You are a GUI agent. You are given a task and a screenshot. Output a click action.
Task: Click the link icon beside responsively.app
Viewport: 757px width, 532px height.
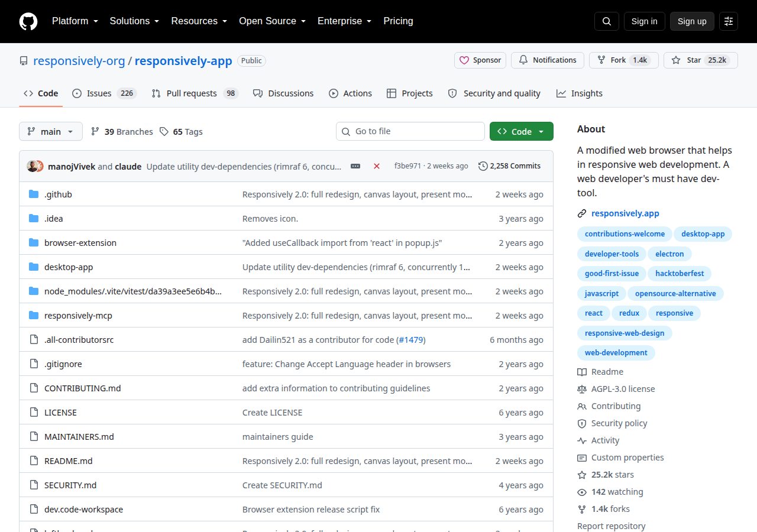click(582, 213)
